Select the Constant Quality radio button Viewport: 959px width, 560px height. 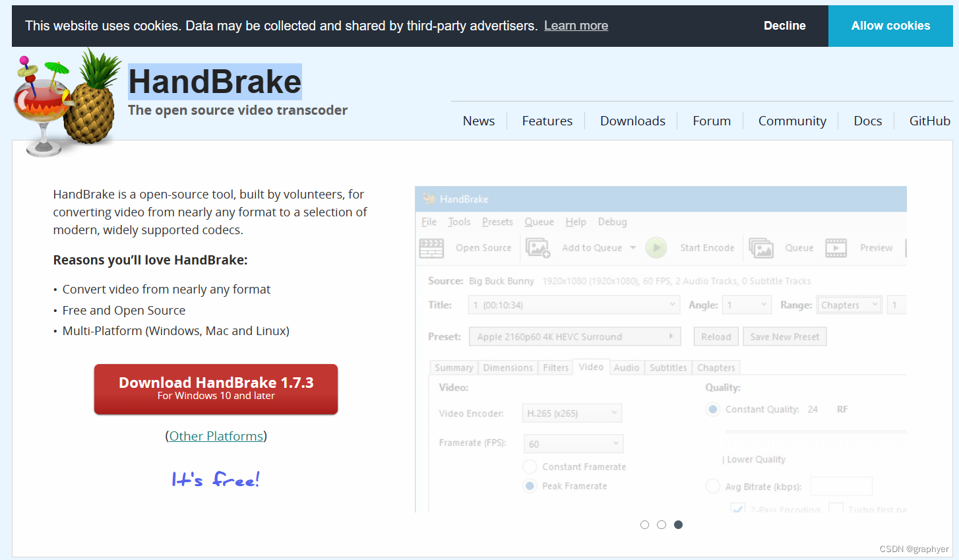coord(712,410)
